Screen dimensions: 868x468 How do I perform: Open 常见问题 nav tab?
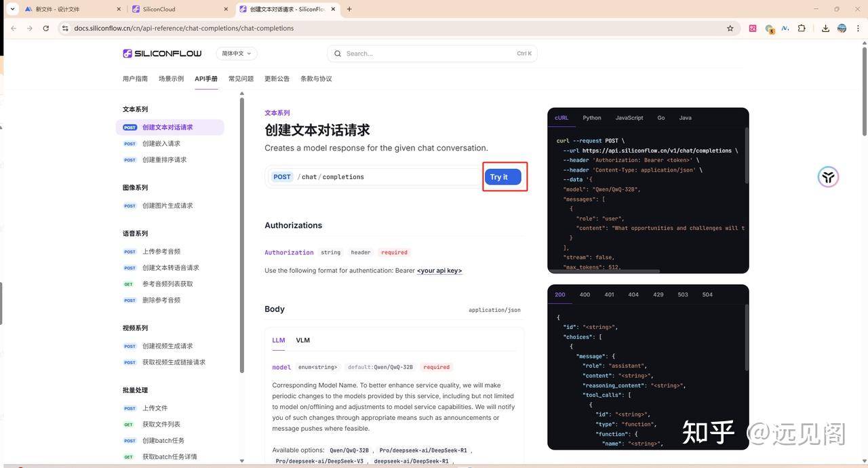[x=241, y=79]
